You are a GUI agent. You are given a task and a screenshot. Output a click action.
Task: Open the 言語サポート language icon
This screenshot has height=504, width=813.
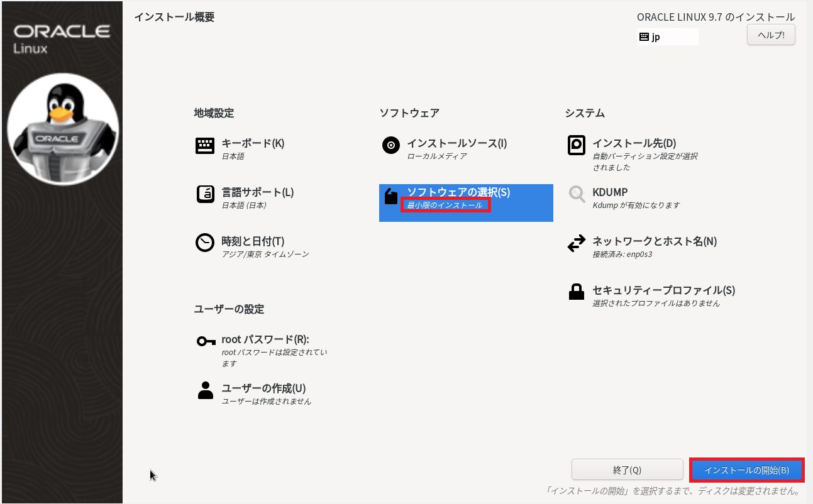tap(205, 195)
